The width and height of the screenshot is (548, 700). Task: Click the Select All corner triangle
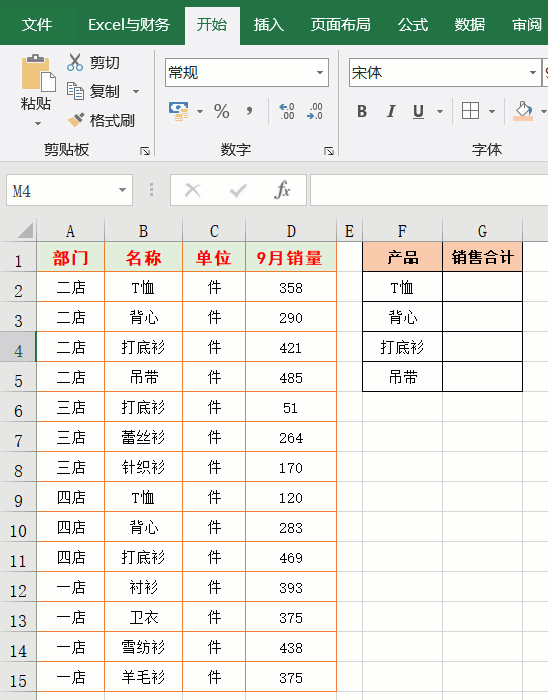click(x=25, y=230)
